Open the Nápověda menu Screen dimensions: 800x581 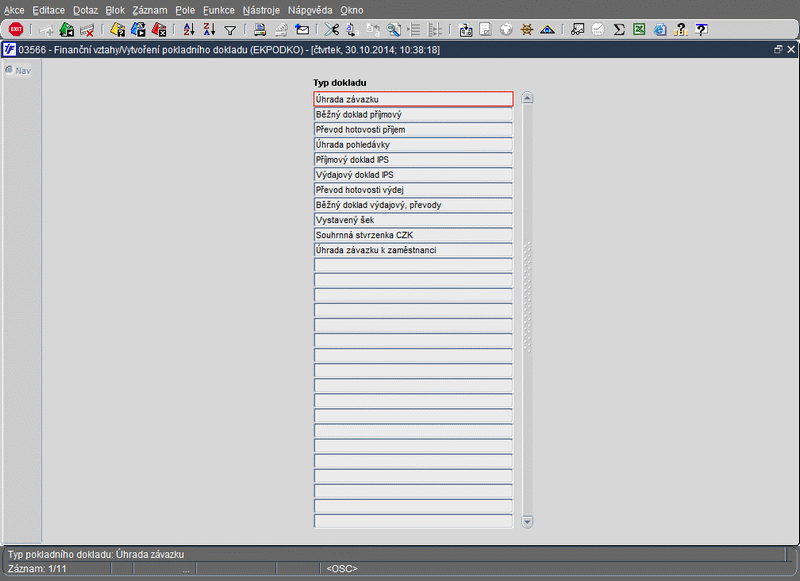point(310,10)
